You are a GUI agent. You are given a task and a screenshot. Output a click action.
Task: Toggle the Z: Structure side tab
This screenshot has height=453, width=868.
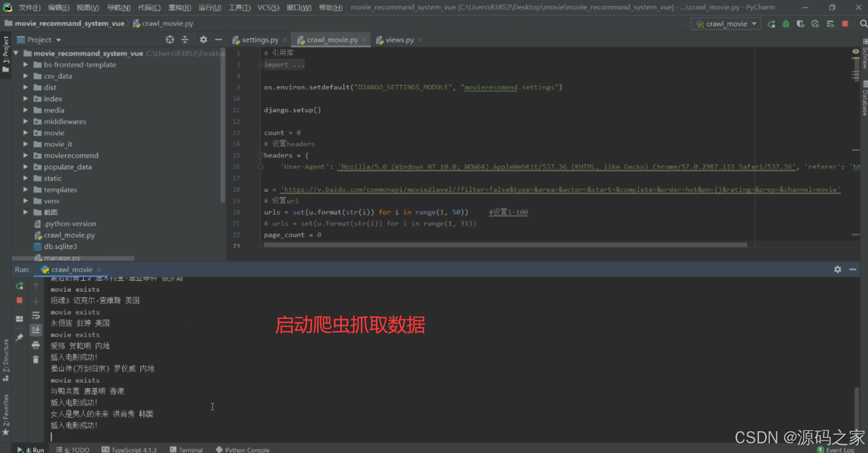pos(6,360)
